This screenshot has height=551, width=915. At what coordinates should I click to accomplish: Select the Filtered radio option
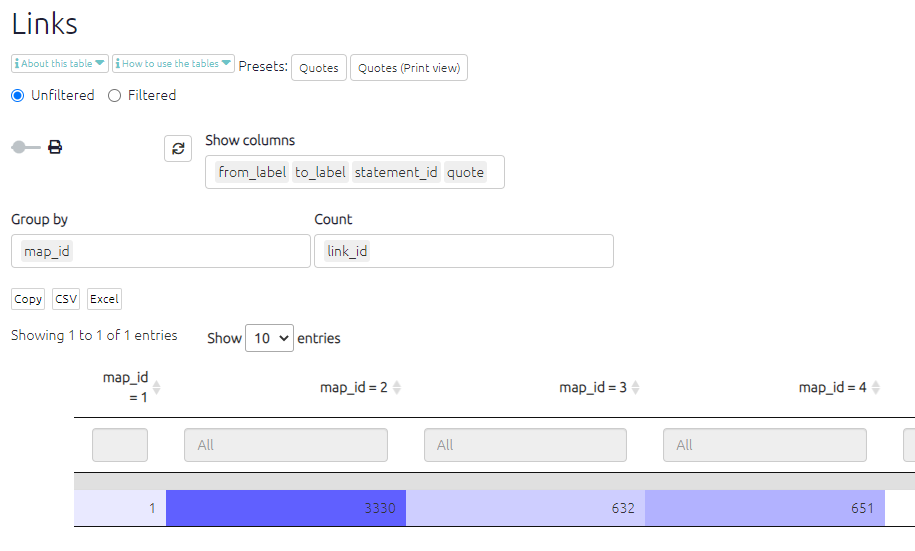(x=114, y=96)
